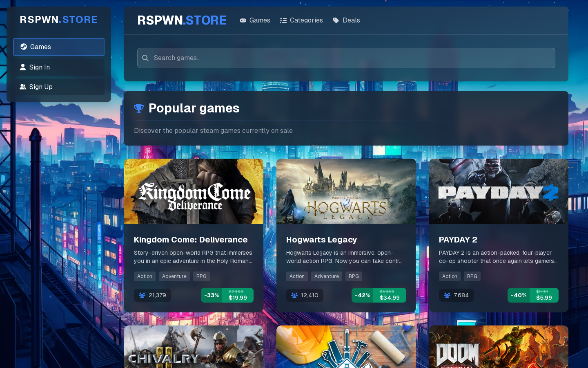This screenshot has height=368, width=588.
Task: Click the users icon beside Sign Up
Action: (x=23, y=87)
